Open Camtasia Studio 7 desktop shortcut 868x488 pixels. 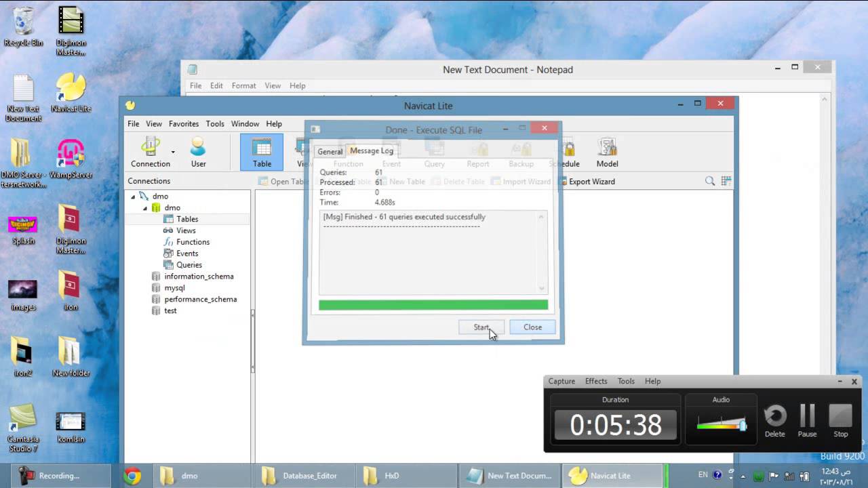point(23,429)
